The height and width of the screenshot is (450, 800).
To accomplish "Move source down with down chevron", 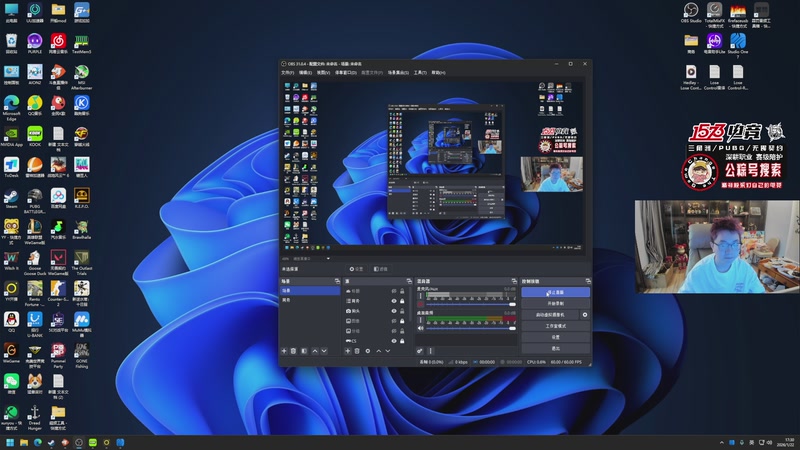I will (389, 351).
